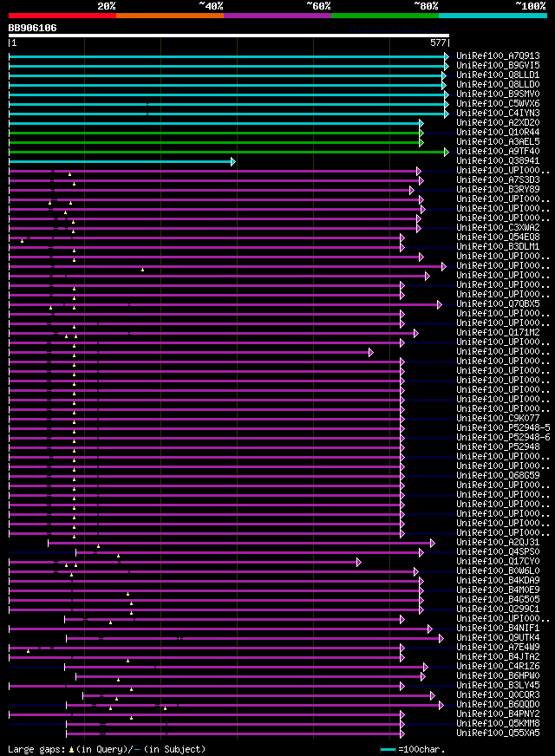Select the UniRef100_Q17CY0 label
Image resolution: width=555 pixels, height=756 pixels.
point(498,561)
